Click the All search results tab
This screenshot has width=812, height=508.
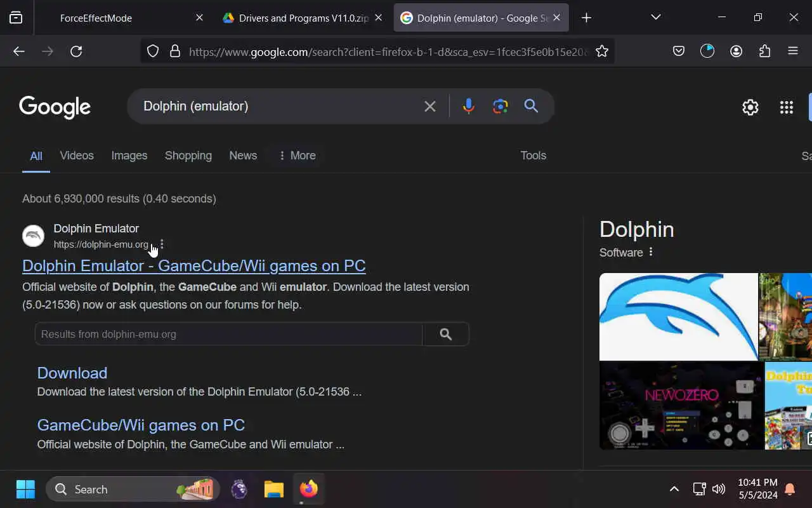point(36,156)
